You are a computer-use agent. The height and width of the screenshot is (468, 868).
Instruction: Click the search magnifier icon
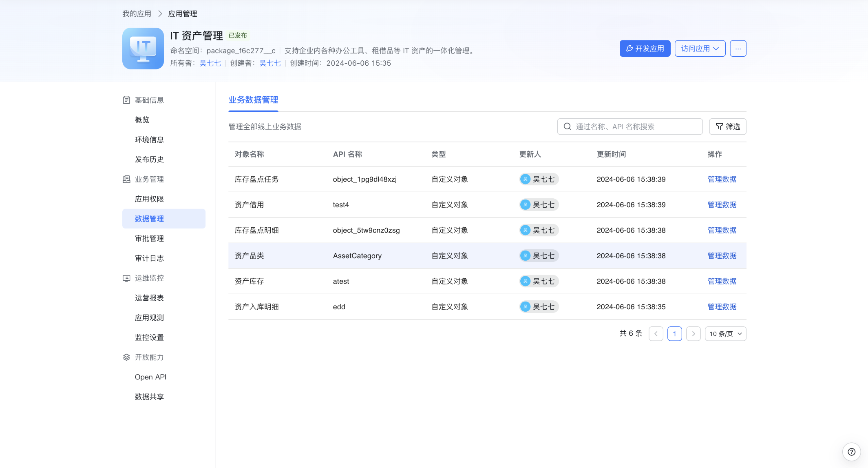pyautogui.click(x=567, y=126)
